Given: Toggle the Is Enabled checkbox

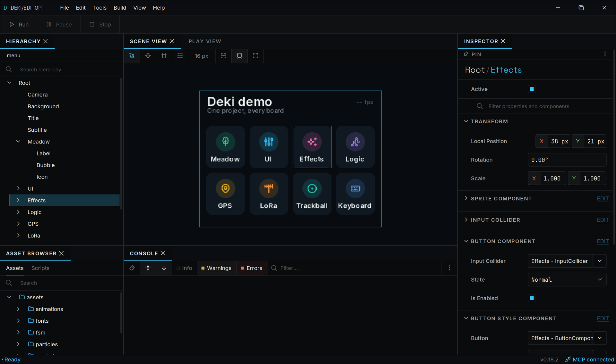Looking at the screenshot, I should pyautogui.click(x=532, y=298).
